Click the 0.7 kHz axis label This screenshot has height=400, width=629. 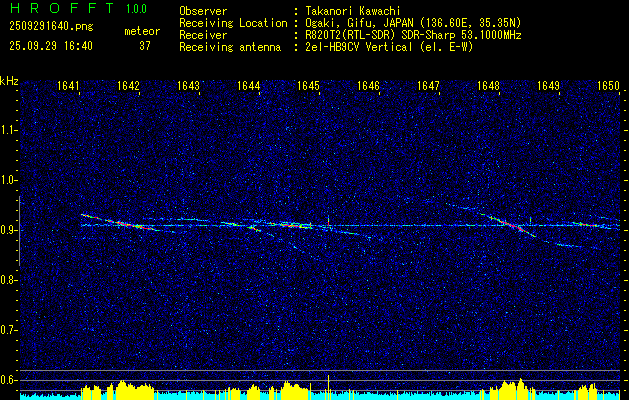click(x=9, y=330)
